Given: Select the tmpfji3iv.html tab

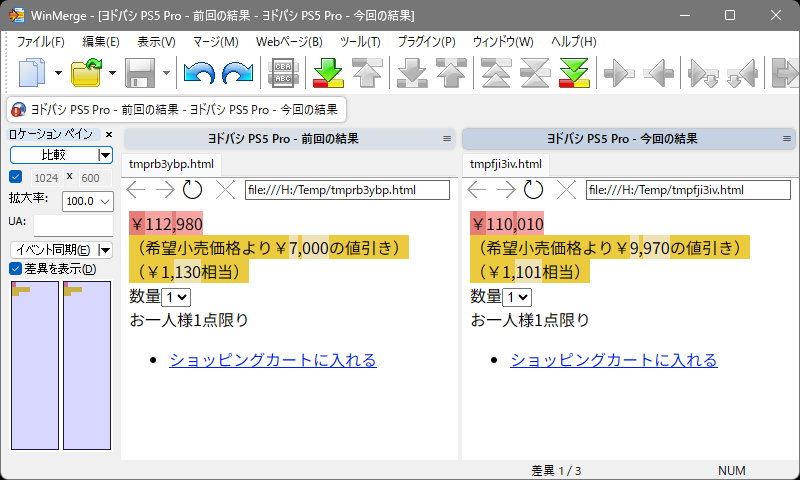Looking at the screenshot, I should [x=506, y=164].
